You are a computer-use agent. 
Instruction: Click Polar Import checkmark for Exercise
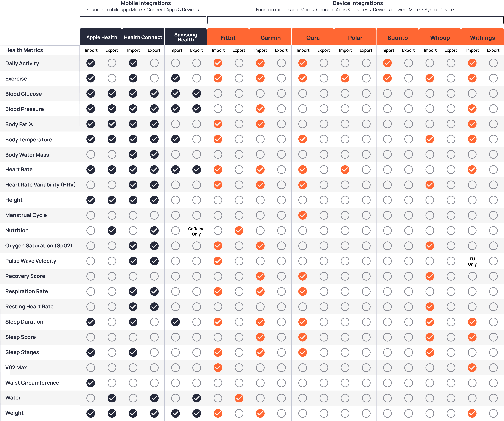(345, 78)
